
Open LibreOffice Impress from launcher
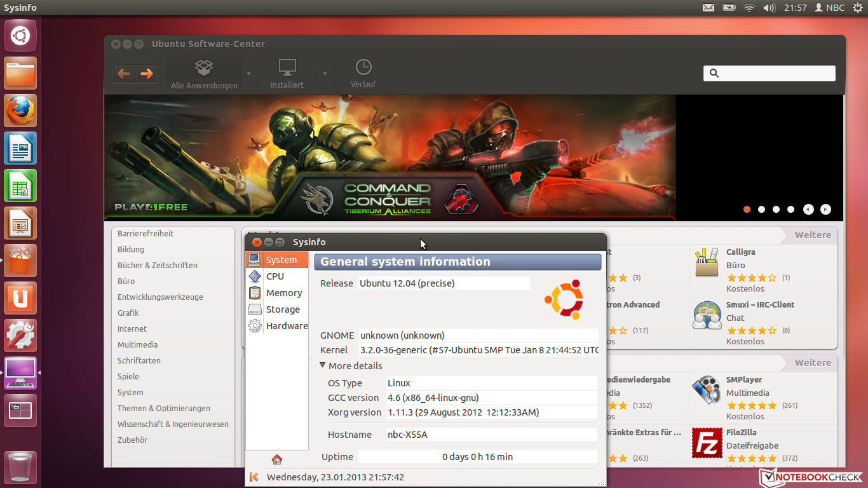[20, 223]
